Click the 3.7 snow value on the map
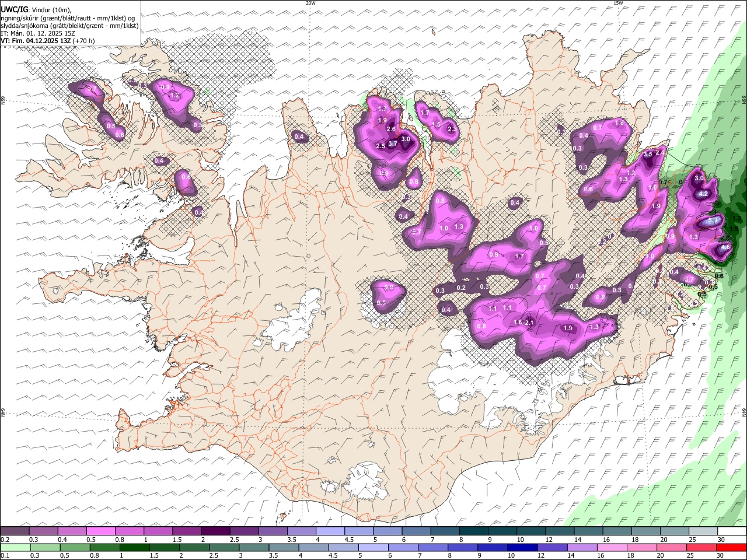747x560 pixels. (x=393, y=143)
